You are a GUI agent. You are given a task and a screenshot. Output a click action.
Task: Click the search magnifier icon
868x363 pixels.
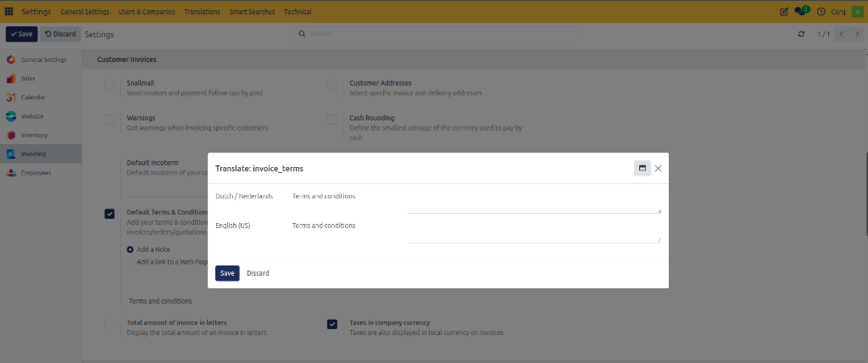pyautogui.click(x=303, y=34)
